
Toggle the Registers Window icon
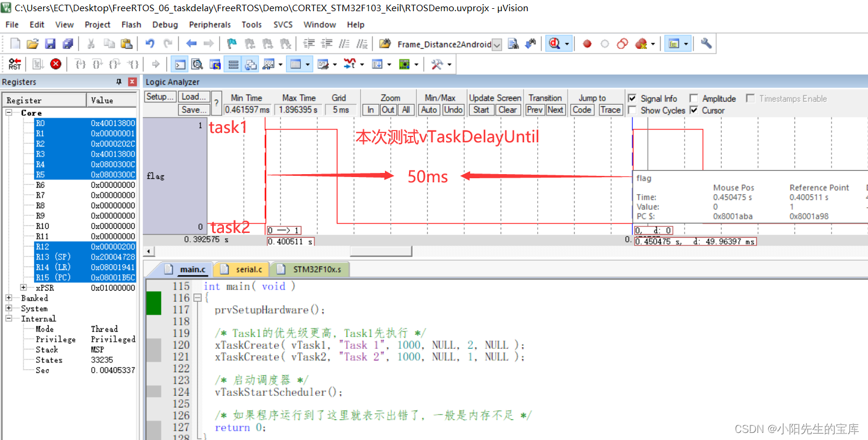[233, 64]
